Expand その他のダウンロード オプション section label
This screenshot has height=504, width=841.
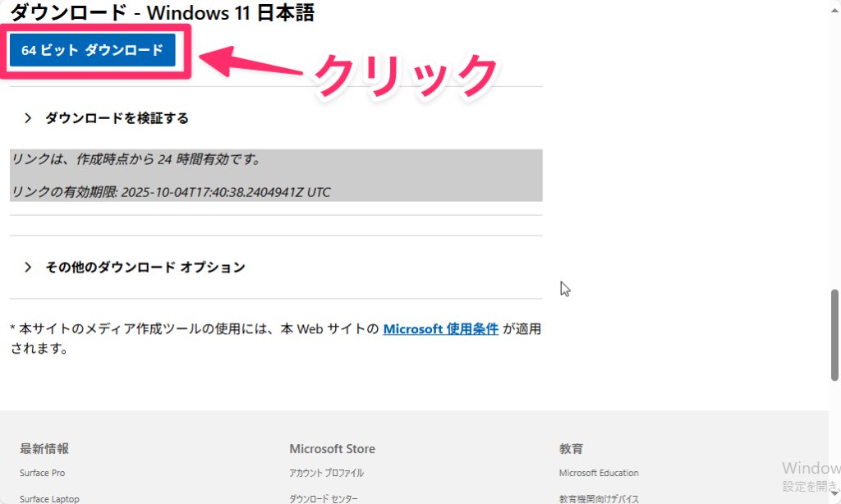point(145,267)
